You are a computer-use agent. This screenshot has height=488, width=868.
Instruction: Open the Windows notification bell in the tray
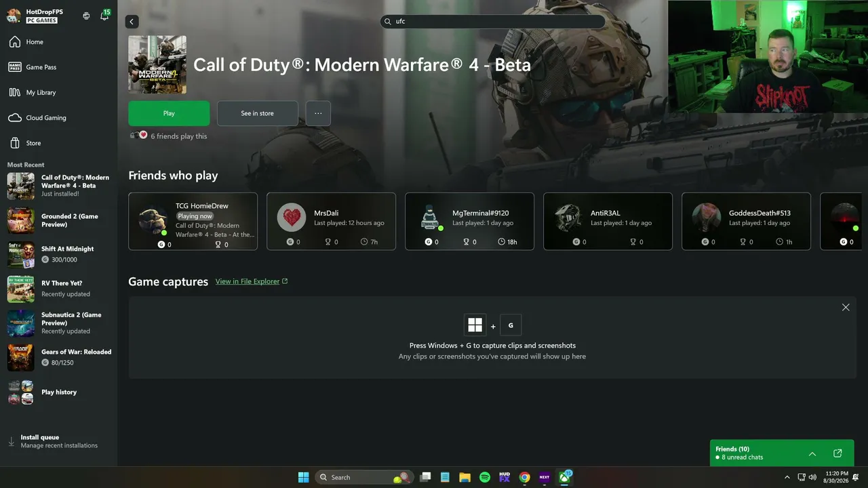[856, 477]
